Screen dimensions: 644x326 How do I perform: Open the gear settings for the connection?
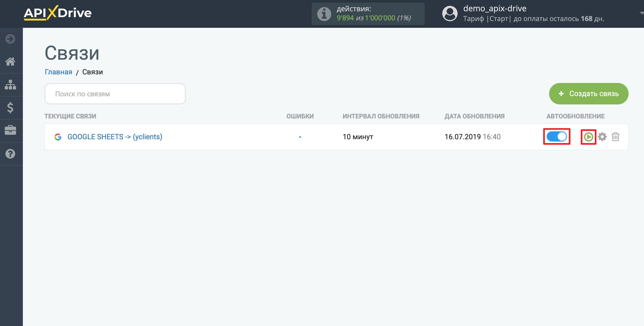[602, 137]
